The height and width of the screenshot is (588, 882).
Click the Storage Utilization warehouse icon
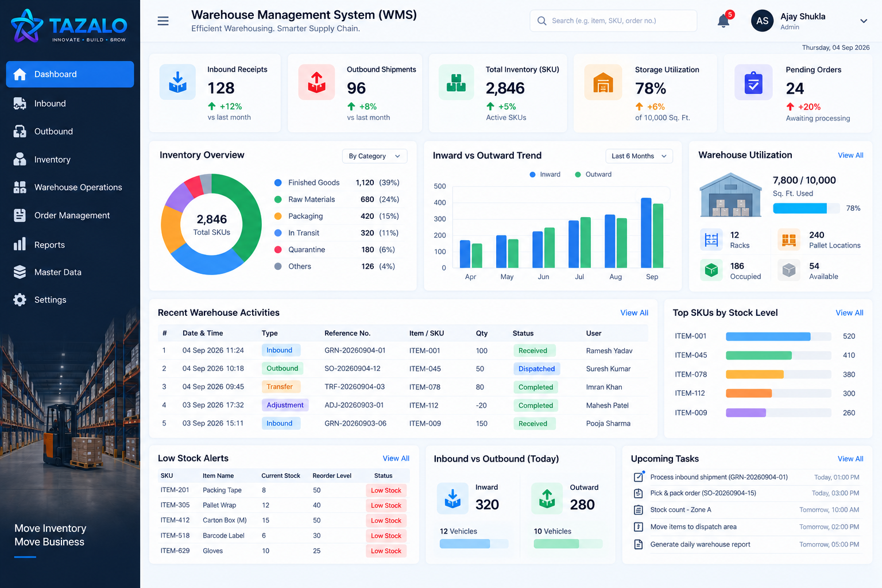point(603,82)
